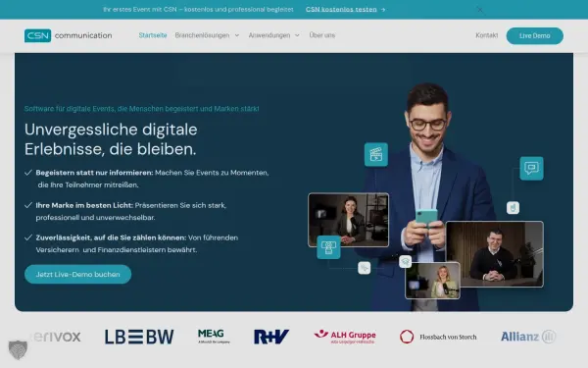Click the 'Zuverlässigkeit, auf die Sie zählen können' text
Image resolution: width=588 pixels, height=368 pixels.
(111, 237)
